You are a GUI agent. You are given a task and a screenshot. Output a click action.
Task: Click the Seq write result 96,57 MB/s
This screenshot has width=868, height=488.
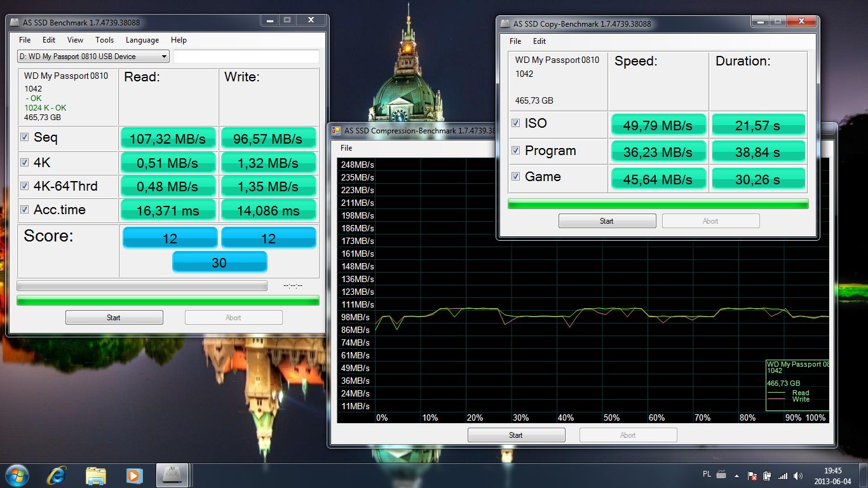click(x=268, y=139)
